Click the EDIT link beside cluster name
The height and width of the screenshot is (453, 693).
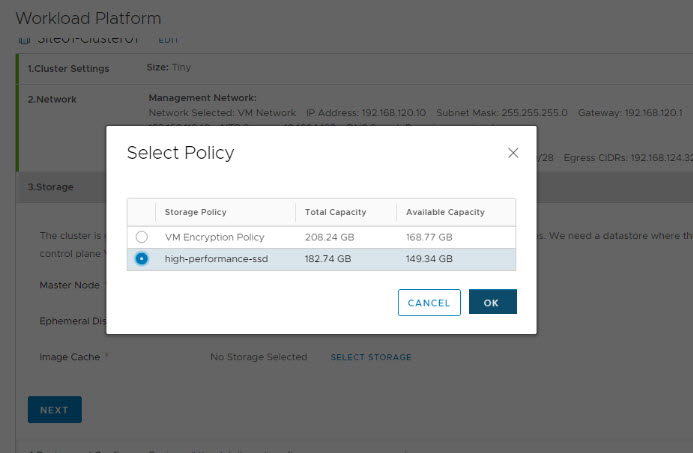[x=168, y=40]
